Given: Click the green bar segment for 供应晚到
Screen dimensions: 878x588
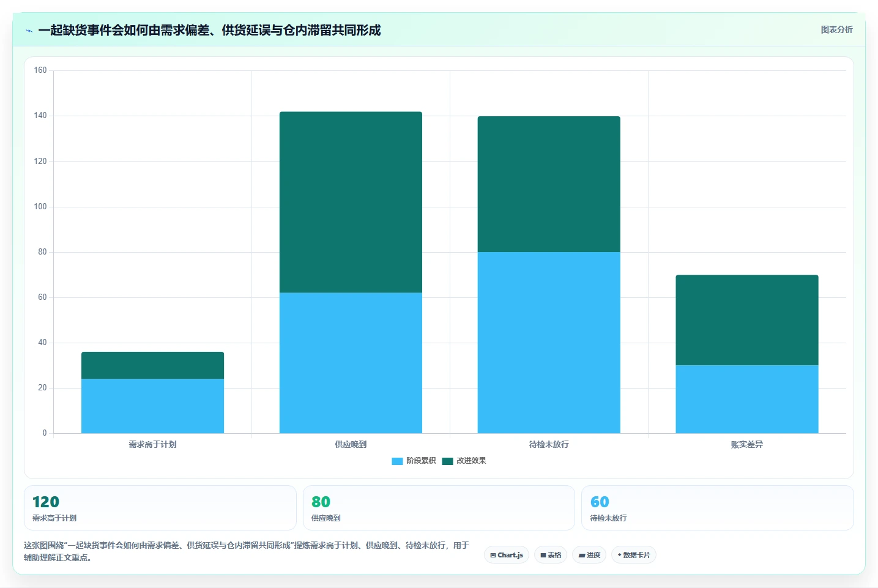Looking at the screenshot, I should click(351, 202).
